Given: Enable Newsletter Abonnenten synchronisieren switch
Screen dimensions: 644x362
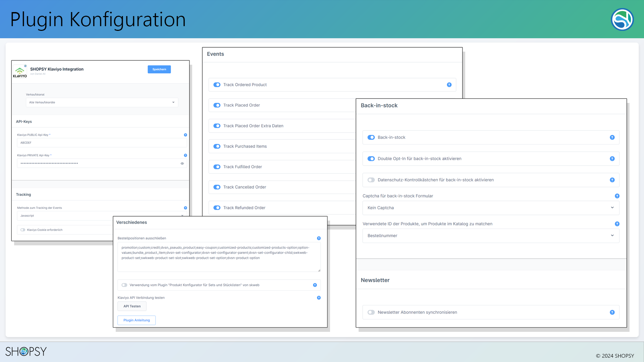Looking at the screenshot, I should point(371,312).
